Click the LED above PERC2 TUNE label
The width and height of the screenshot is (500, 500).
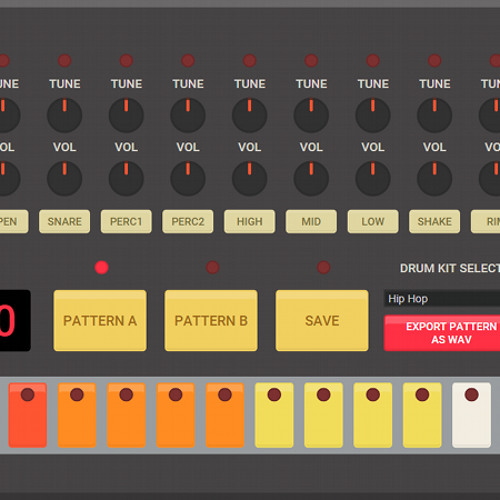tap(188, 61)
